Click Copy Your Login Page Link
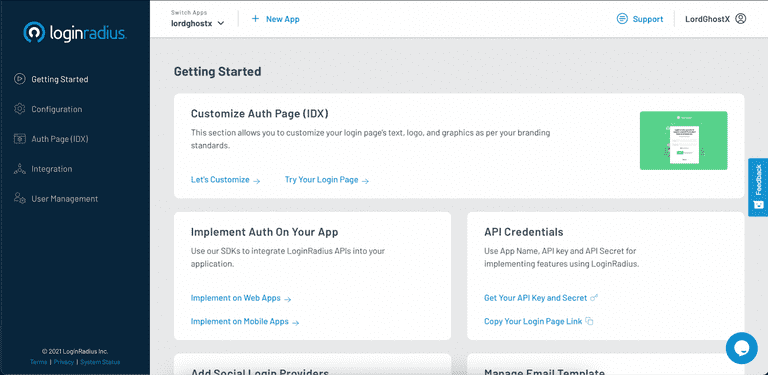The image size is (768, 375). click(x=539, y=322)
